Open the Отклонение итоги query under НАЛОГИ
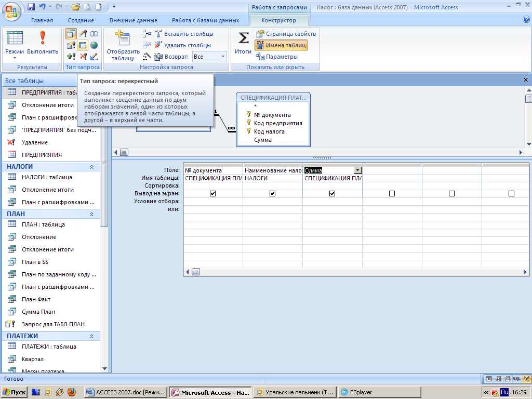The width and height of the screenshot is (532, 399). 47,190
